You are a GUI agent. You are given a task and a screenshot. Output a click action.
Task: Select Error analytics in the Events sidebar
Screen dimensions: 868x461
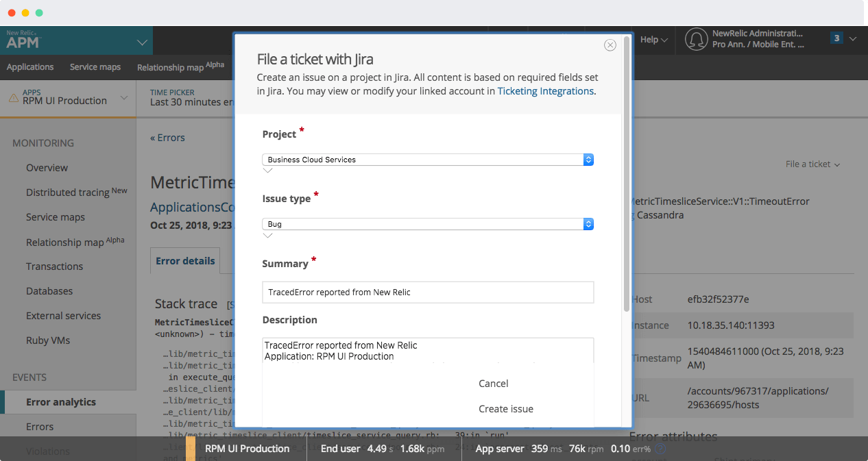point(61,402)
